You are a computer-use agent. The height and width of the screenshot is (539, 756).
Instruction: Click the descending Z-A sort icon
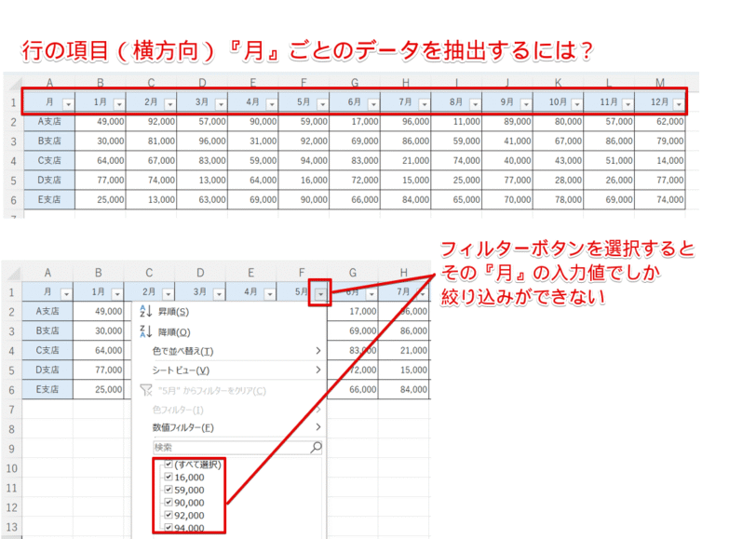(x=145, y=331)
